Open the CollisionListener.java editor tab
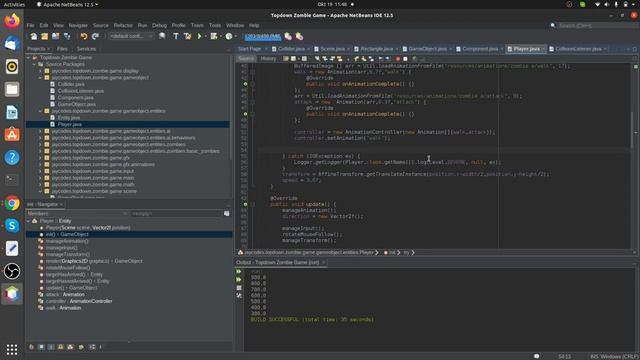Viewport: 640px width, 360px height. 578,49
